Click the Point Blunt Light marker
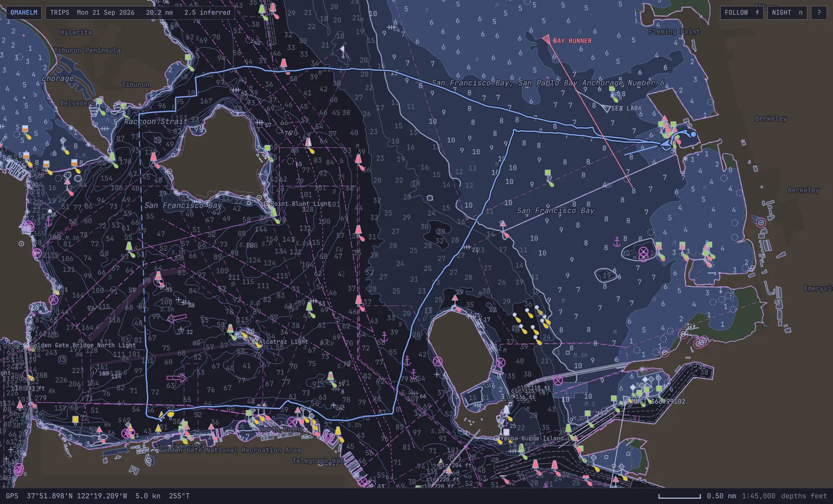Screen dimensions: 833x504 click(267, 204)
